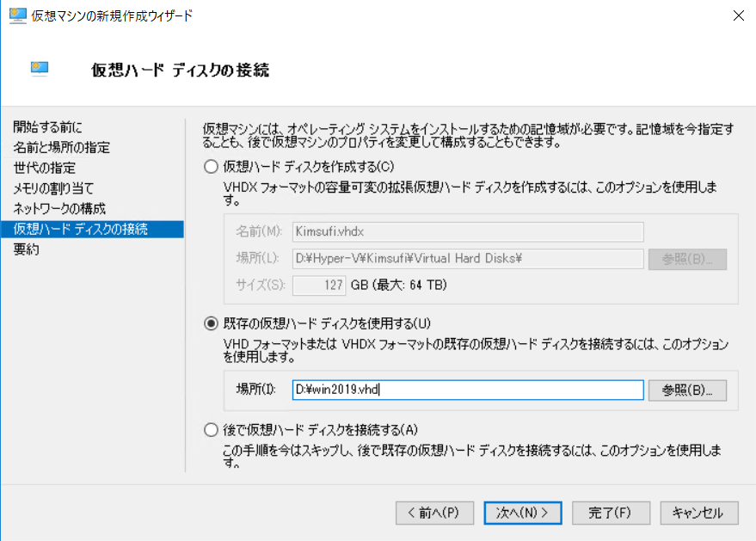Image resolution: width=756 pixels, height=541 pixels.
Task: Select the 世代の指定 step
Action: pyautogui.click(x=46, y=168)
